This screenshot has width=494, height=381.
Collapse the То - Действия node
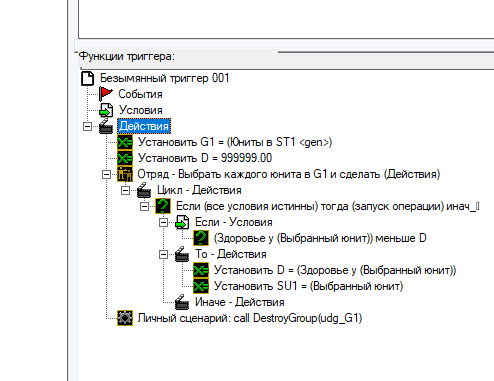coord(163,254)
